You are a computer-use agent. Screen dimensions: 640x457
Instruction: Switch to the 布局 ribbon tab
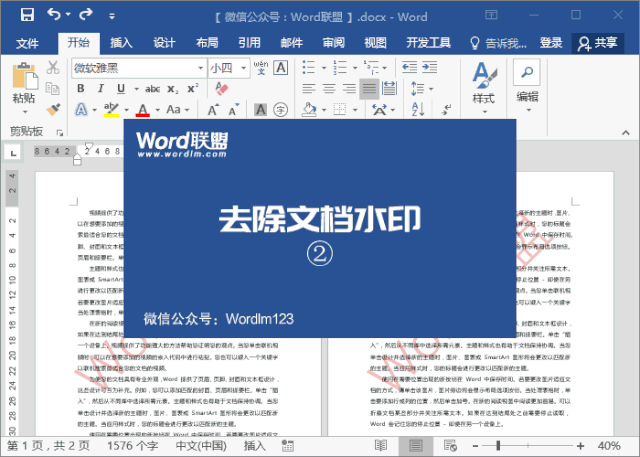pyautogui.click(x=207, y=43)
